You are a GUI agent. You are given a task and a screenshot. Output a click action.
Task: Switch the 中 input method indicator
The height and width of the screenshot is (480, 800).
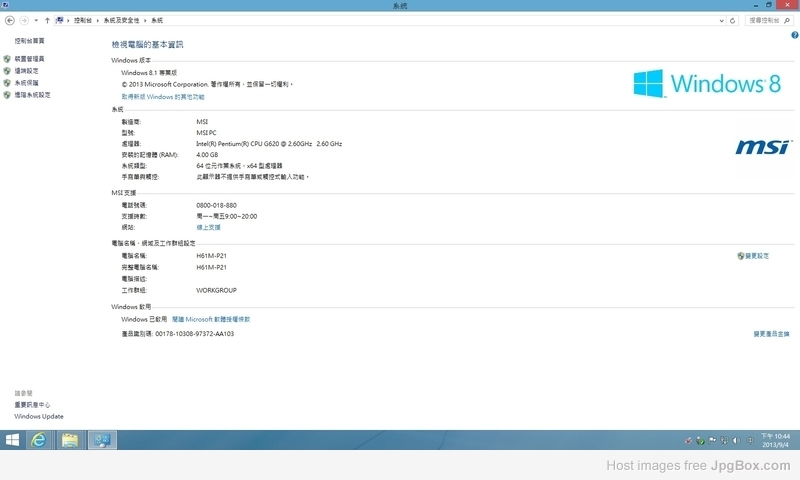click(x=749, y=440)
